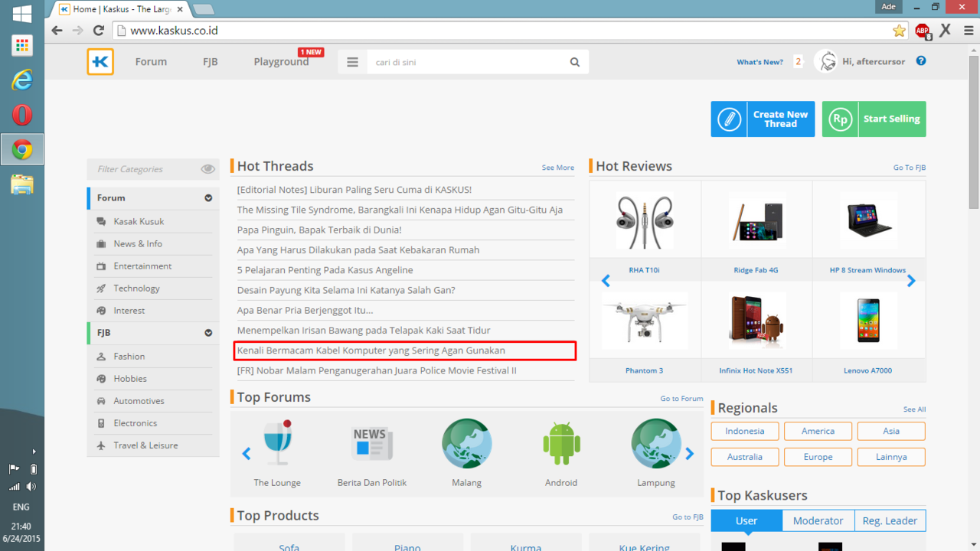Reload the page with refresh icon
The height and width of the screenshot is (551, 980).
tap(98, 31)
